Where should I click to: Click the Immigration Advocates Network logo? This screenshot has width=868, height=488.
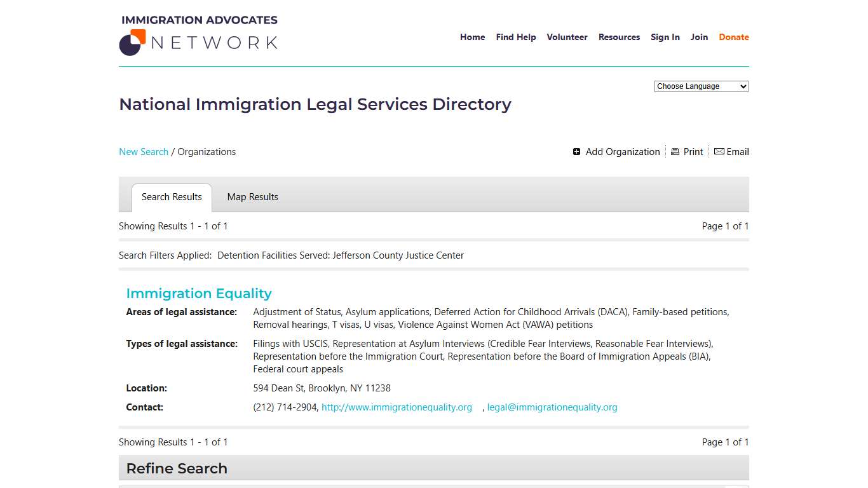(198, 35)
